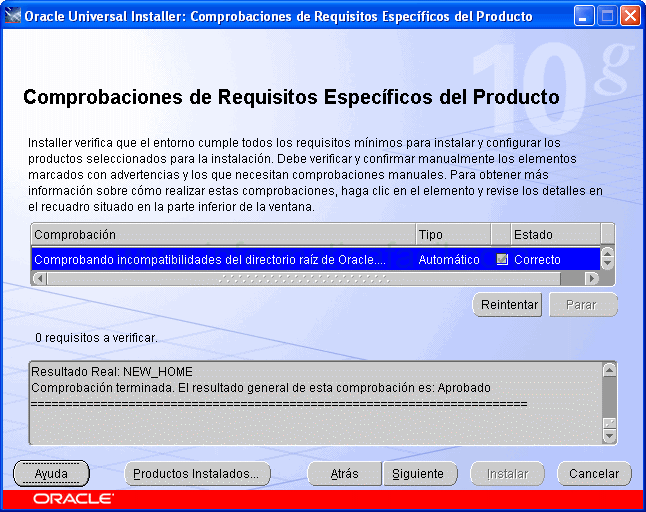
Task: Click the Correcto status text
Action: [x=537, y=260]
